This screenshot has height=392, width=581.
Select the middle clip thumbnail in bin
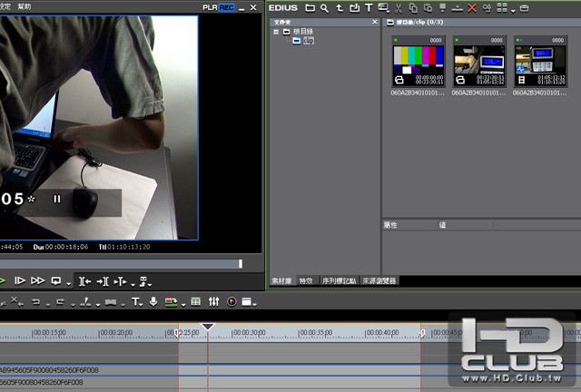[x=479, y=62]
